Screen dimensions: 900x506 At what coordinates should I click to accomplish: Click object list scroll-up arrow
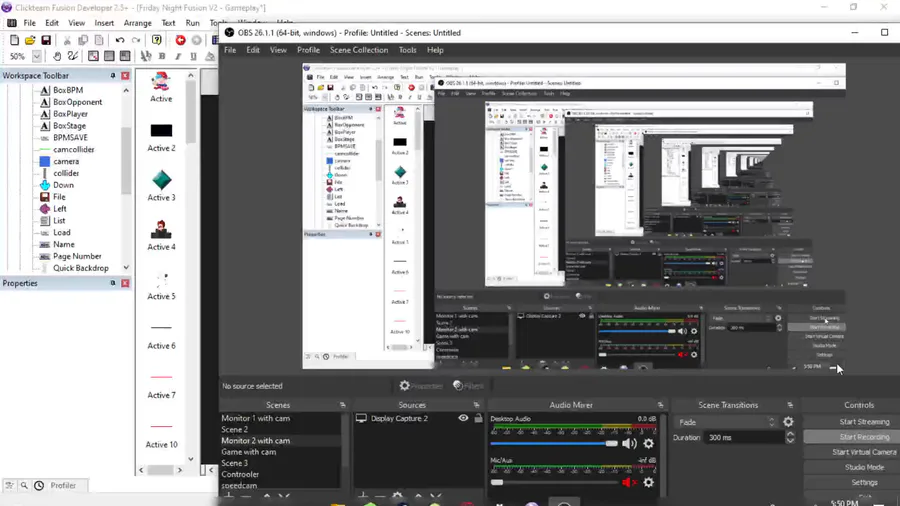tap(191, 76)
